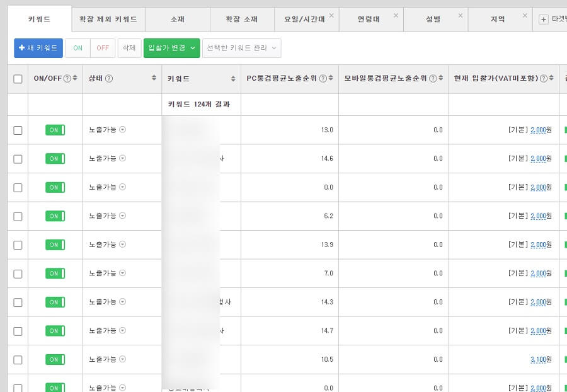Open help tooltip for PC통합검색평균노출순위 column

point(324,79)
